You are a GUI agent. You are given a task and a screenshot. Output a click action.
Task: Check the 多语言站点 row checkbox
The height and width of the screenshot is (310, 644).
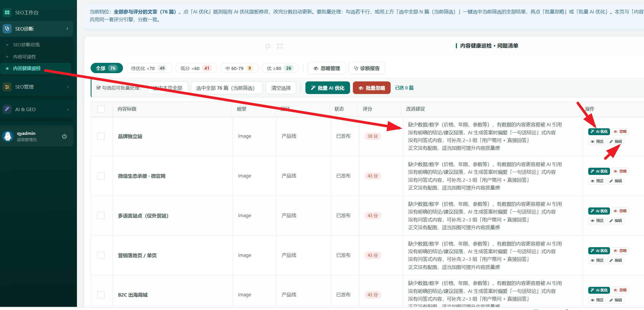point(101,215)
